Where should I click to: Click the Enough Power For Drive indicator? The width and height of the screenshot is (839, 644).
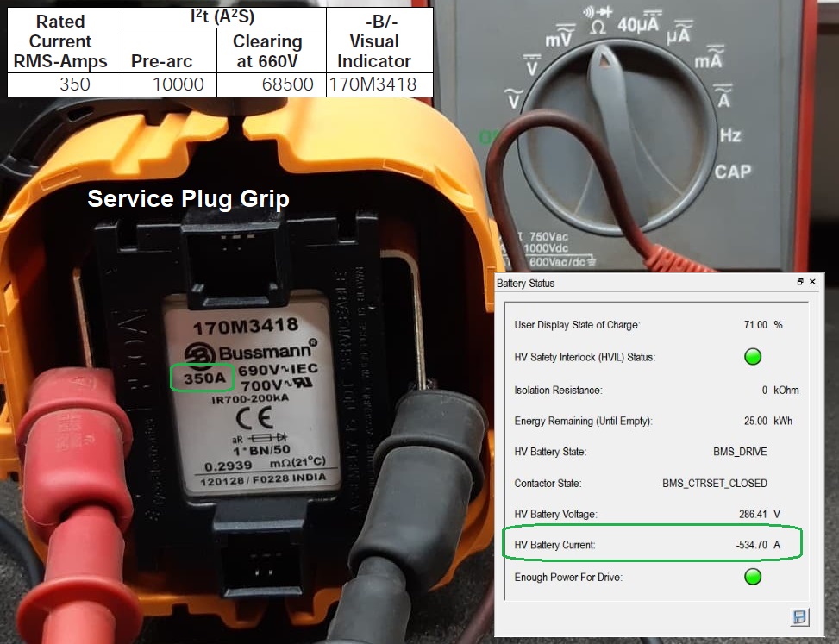click(x=753, y=577)
